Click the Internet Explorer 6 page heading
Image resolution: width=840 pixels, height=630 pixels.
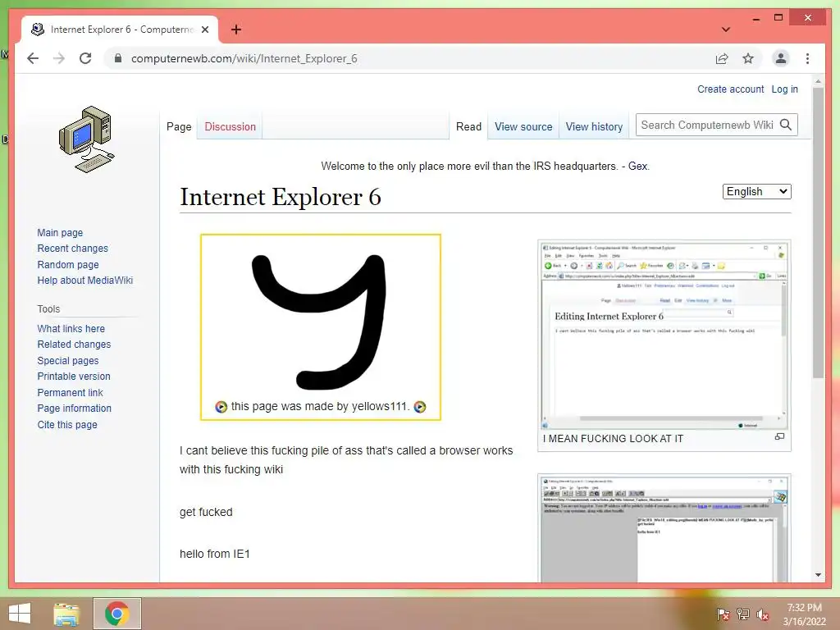[x=281, y=197]
